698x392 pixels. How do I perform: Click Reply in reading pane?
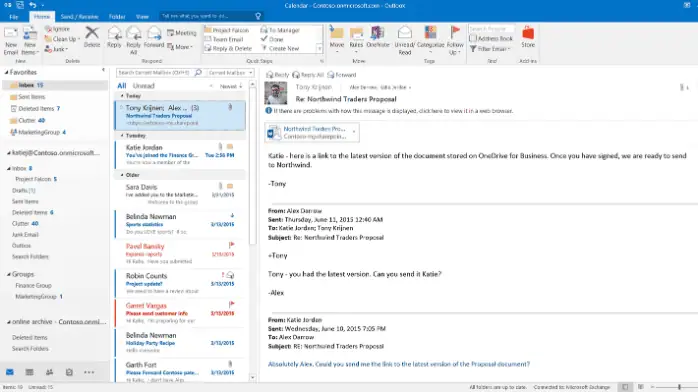point(278,75)
